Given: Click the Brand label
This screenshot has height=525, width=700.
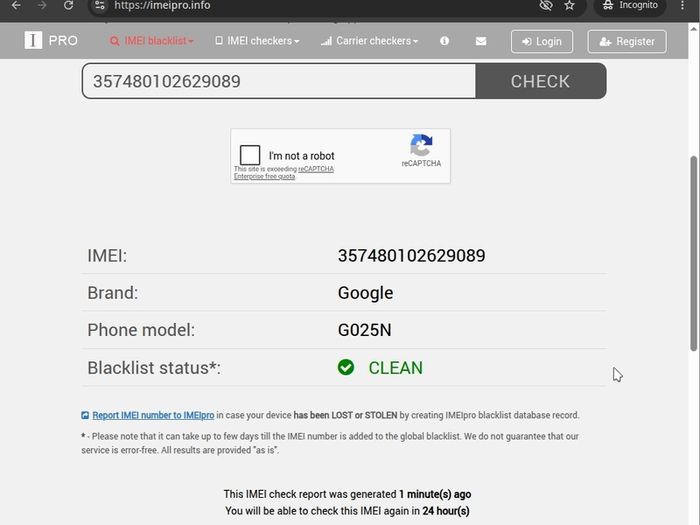Looking at the screenshot, I should coord(113,293).
